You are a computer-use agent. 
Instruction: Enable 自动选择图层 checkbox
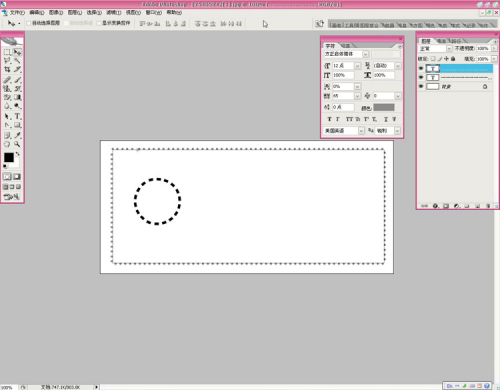[x=29, y=23]
